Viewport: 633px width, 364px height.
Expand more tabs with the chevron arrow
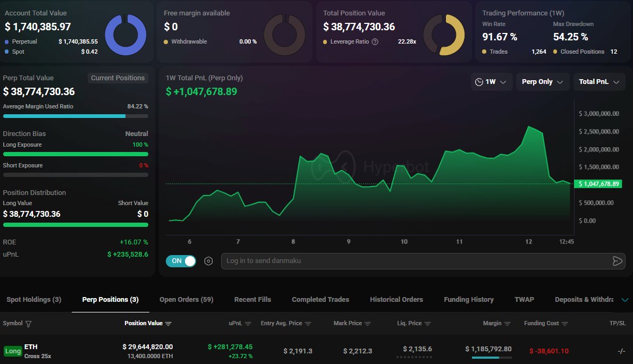[624, 300]
